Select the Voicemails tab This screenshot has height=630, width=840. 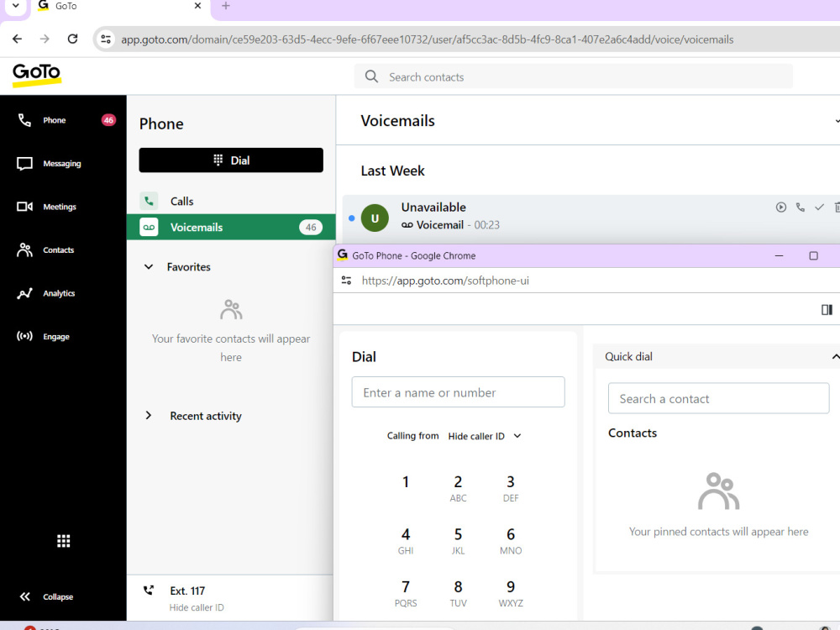[231, 227]
